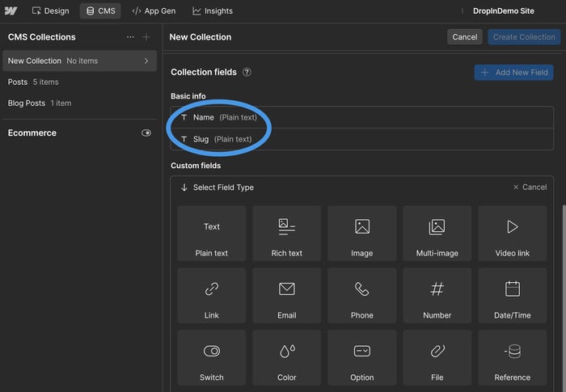Collapse Select Field Type arrow
The width and height of the screenshot is (566, 392).
[184, 188]
